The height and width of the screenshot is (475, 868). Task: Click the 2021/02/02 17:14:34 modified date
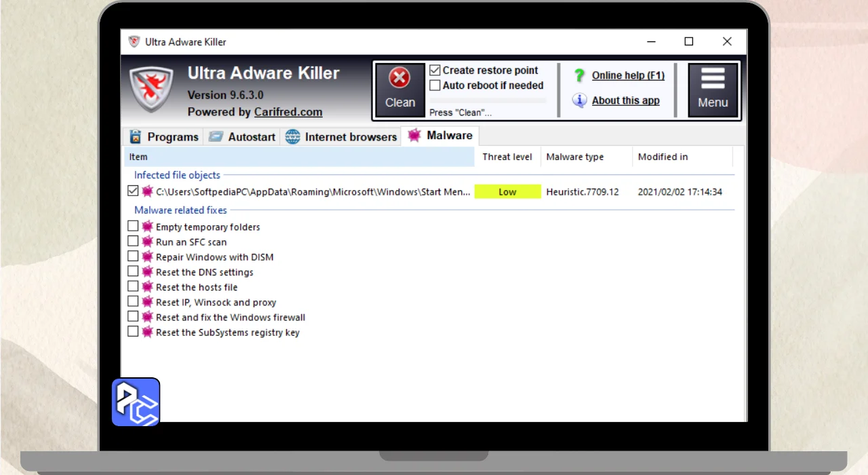tap(680, 192)
